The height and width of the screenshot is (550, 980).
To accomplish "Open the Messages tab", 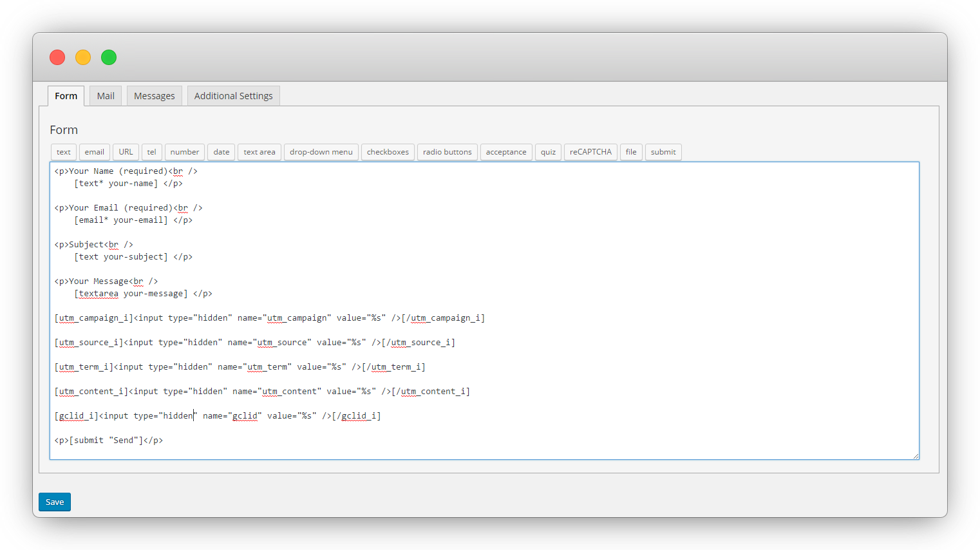I will (154, 96).
